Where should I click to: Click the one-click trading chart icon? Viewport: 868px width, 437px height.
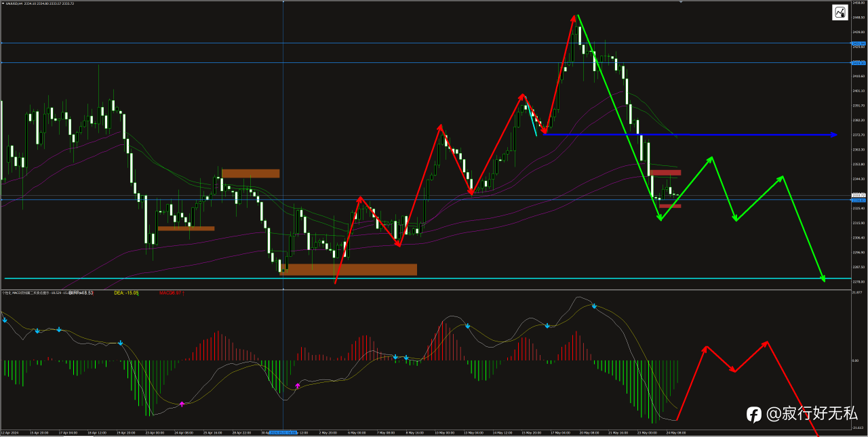(x=840, y=12)
